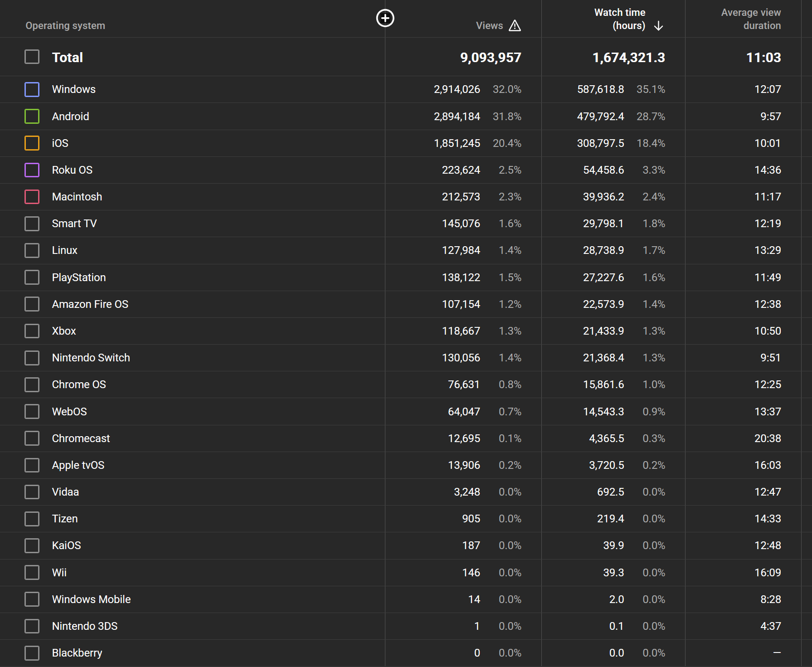
Task: Sort by Average view duration column
Action: click(750, 19)
